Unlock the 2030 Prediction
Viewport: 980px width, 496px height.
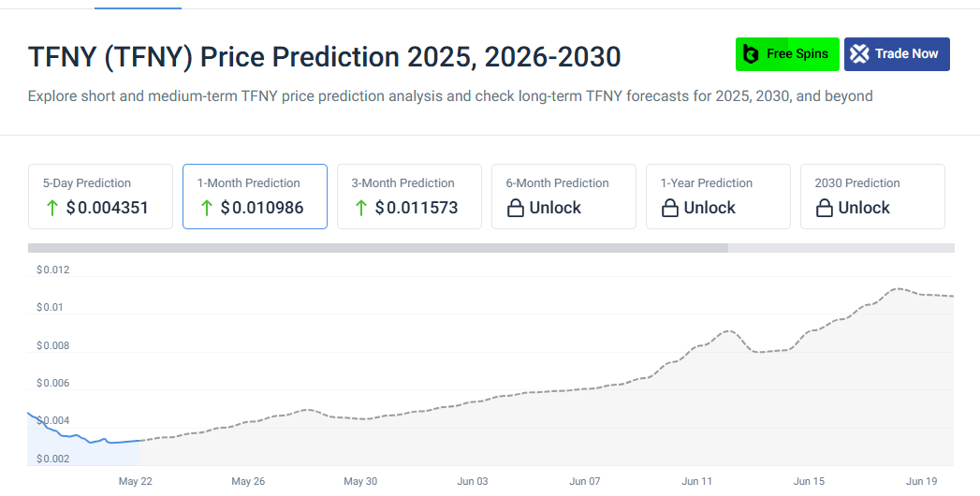(x=872, y=197)
